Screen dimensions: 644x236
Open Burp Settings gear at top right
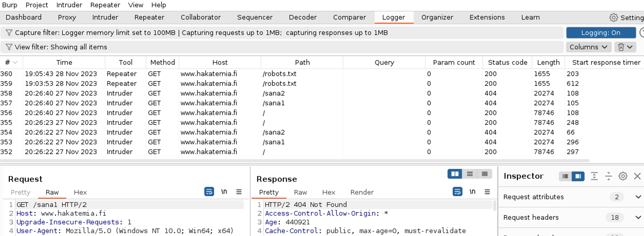click(613, 17)
